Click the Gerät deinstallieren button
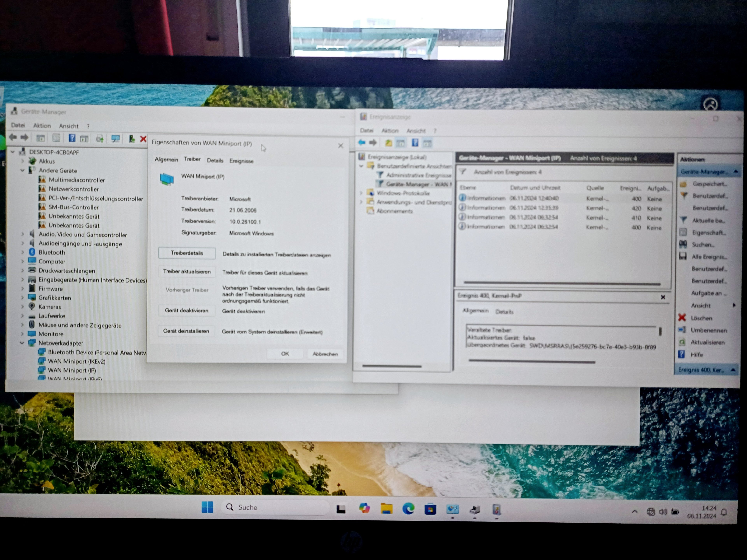 pyautogui.click(x=186, y=331)
